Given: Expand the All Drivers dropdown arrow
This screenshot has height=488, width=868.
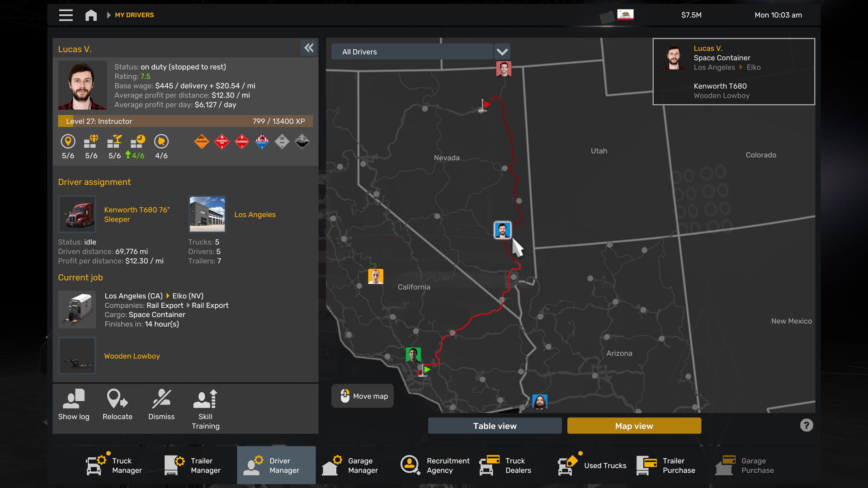Looking at the screenshot, I should [x=502, y=52].
